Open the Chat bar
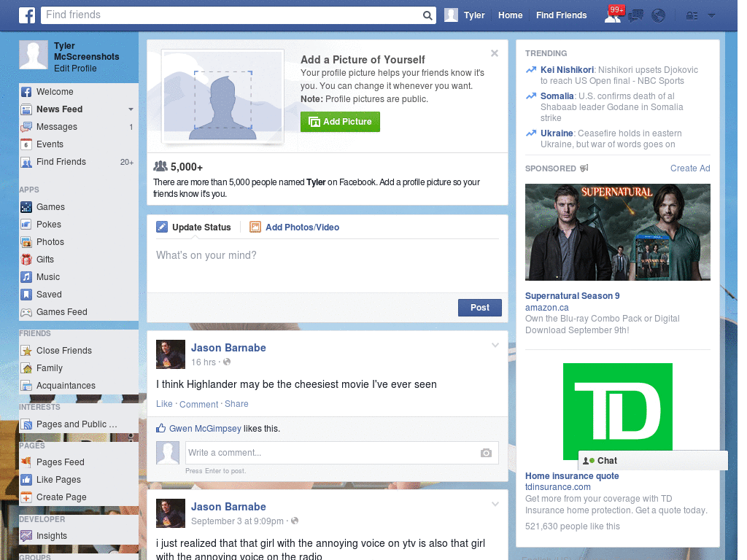This screenshot has height=560, width=747. click(653, 461)
